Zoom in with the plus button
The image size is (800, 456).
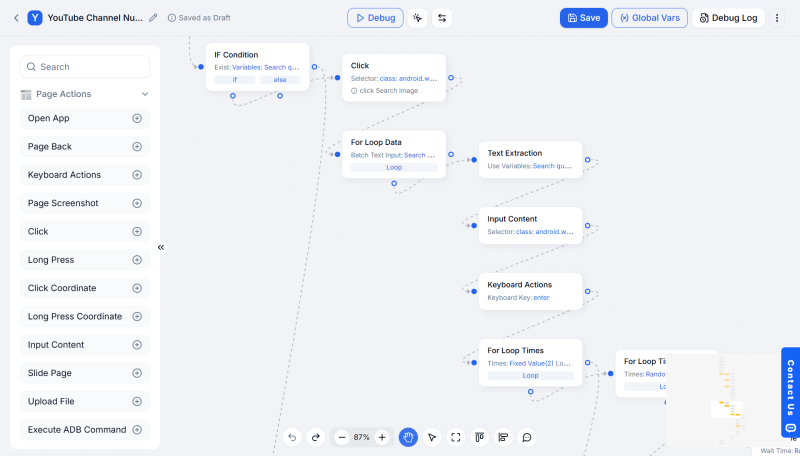382,437
